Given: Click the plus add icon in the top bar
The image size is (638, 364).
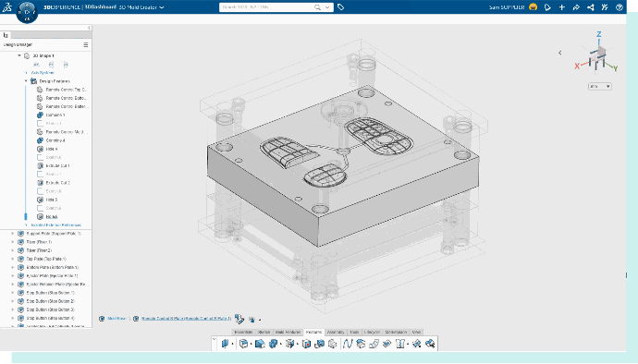Looking at the screenshot, I should point(562,6).
